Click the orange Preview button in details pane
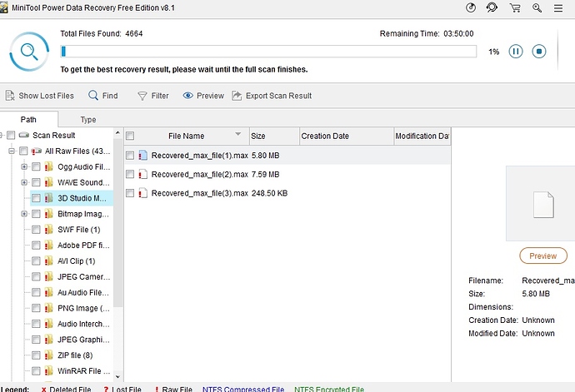Viewport: 575px width, 392px height. point(543,256)
